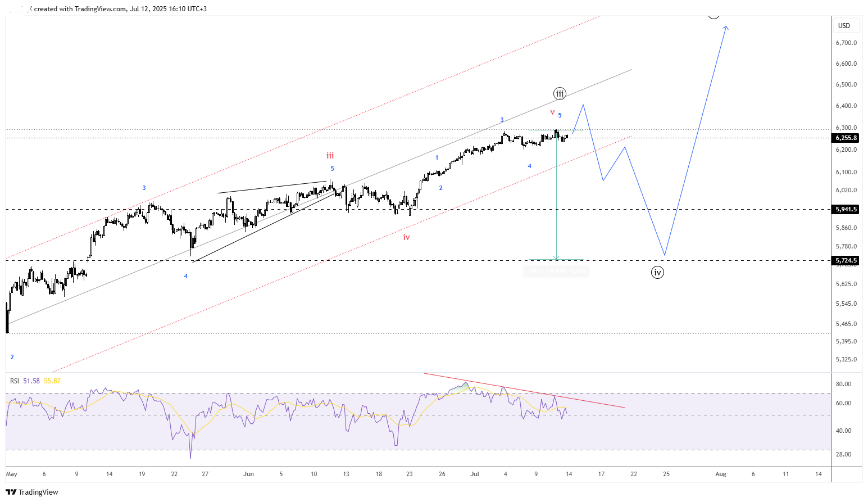Click the 6,400.0 price axis value
Image resolution: width=868 pixels, height=502 pixels.
(846, 106)
